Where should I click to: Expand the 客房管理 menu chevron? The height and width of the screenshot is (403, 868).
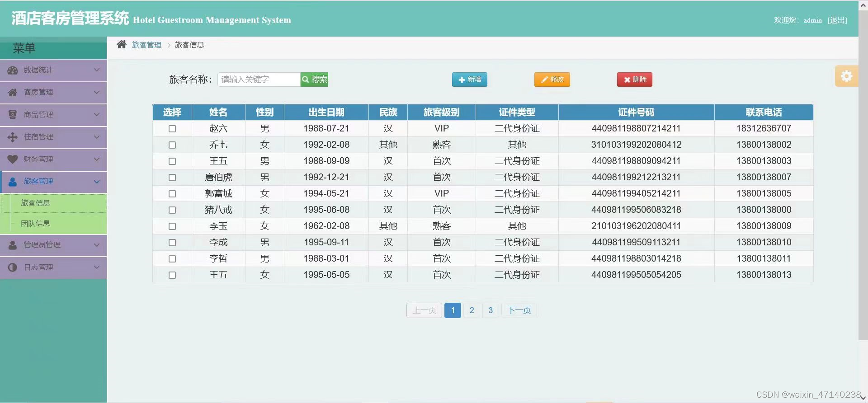(x=96, y=92)
